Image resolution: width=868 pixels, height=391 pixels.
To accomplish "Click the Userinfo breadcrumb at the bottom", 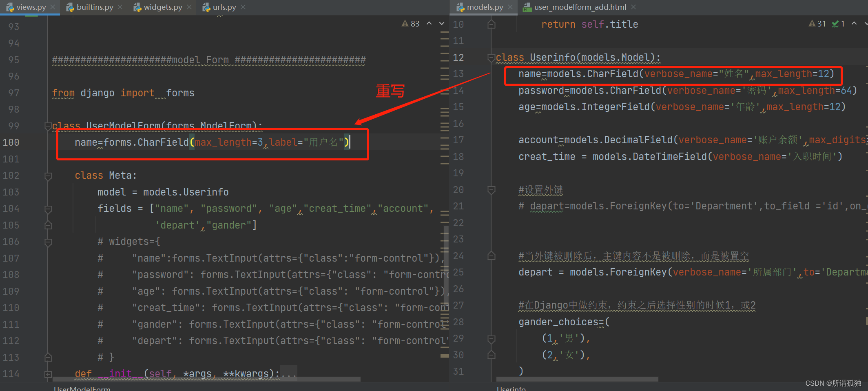I will click(x=511, y=389).
